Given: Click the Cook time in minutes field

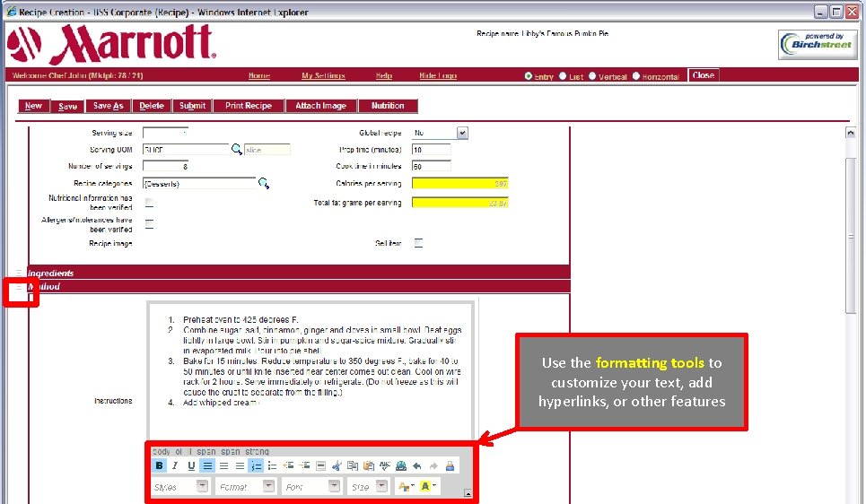Looking at the screenshot, I should pyautogui.click(x=432, y=166).
